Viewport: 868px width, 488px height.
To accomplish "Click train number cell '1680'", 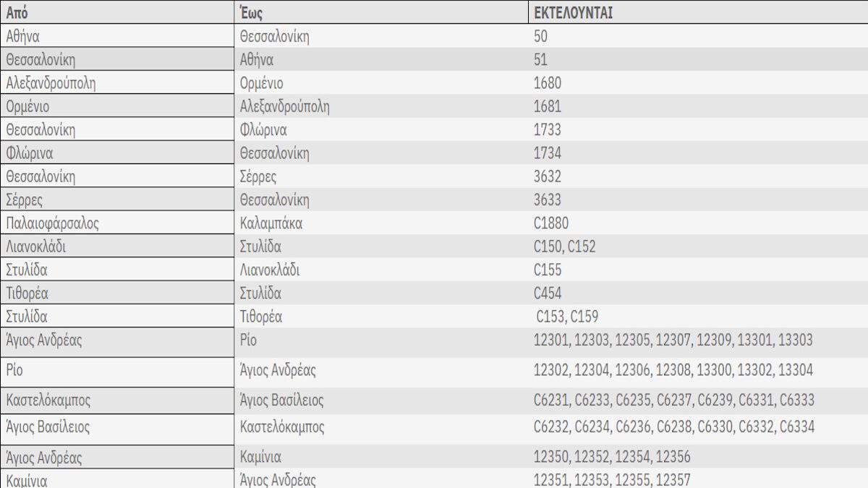I will [548, 83].
